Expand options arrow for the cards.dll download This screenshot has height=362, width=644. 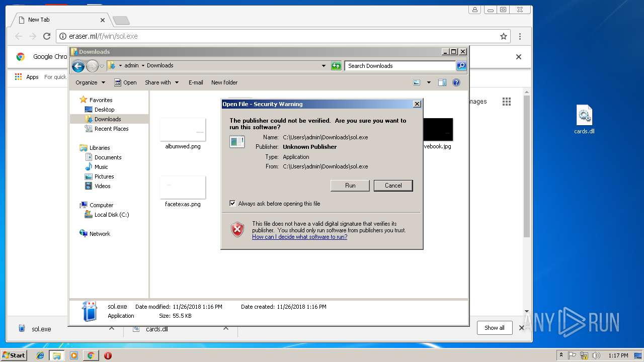click(x=226, y=329)
